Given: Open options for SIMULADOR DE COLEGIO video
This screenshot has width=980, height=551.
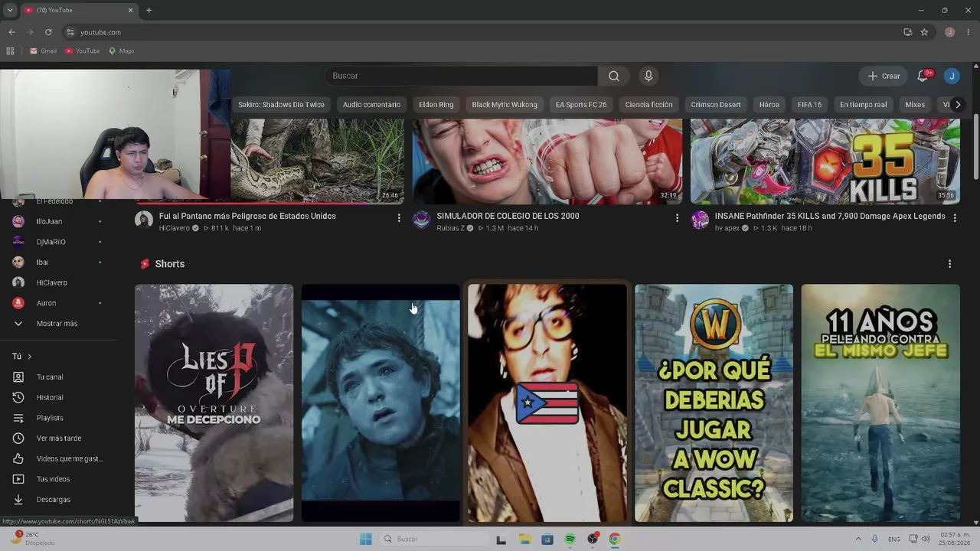Looking at the screenshot, I should tap(677, 218).
